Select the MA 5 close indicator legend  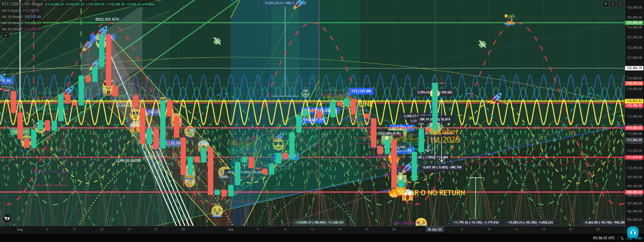[x=21, y=11]
